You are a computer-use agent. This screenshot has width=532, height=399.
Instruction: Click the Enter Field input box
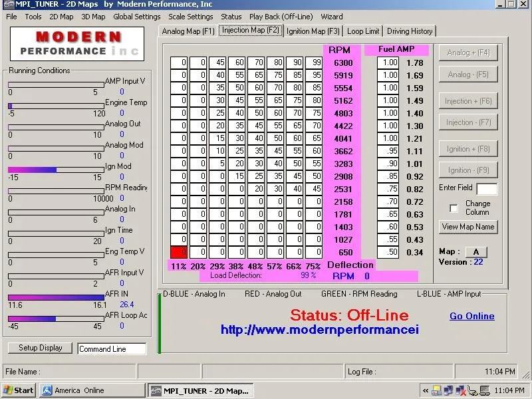487,189
